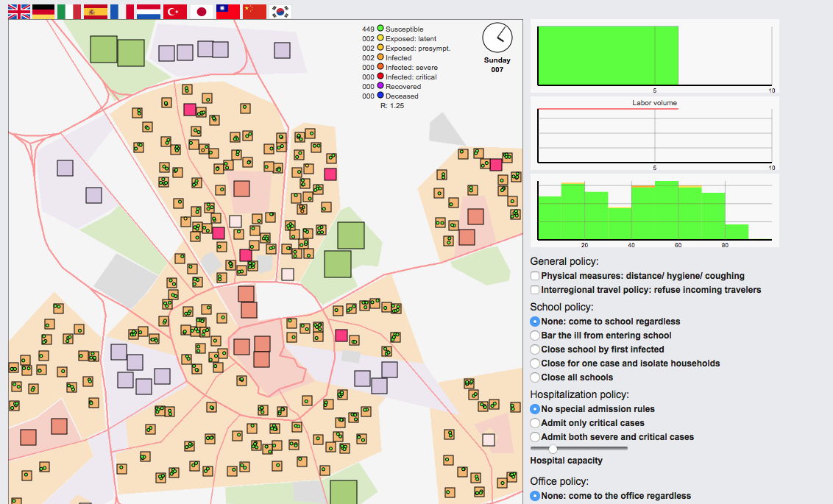Select the 'Close all schools' radio button

pyautogui.click(x=535, y=377)
